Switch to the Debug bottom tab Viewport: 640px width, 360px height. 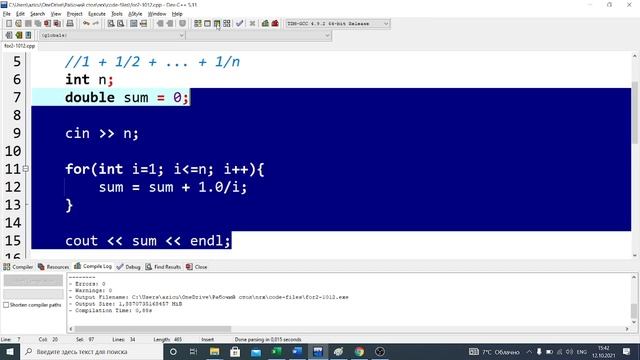pos(129,267)
